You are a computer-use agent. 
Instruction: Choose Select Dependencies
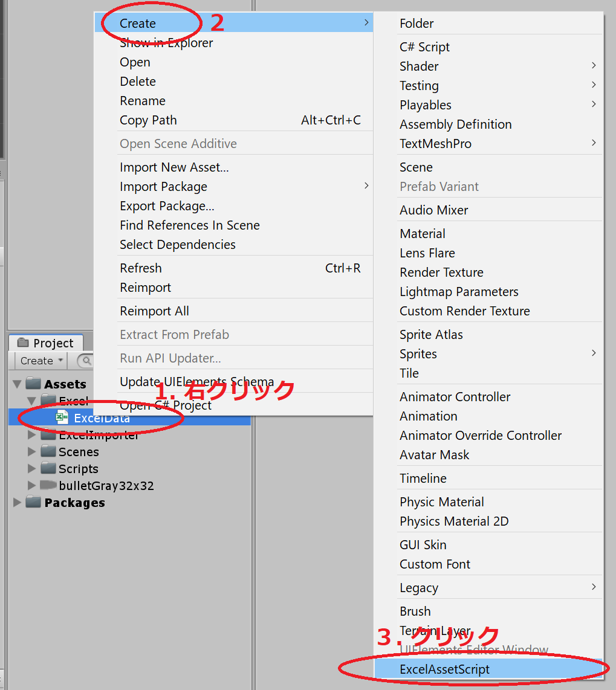tap(234, 245)
